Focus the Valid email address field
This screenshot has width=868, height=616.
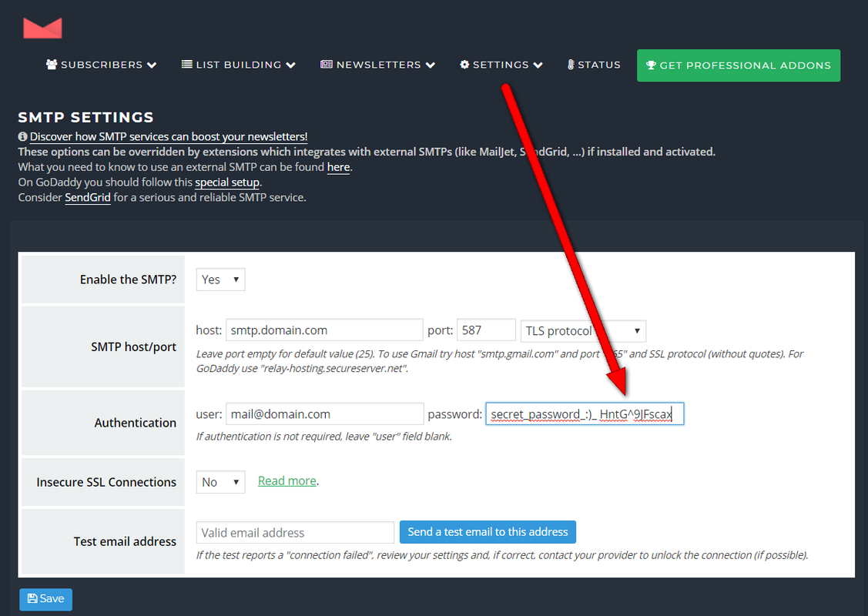pyautogui.click(x=295, y=532)
